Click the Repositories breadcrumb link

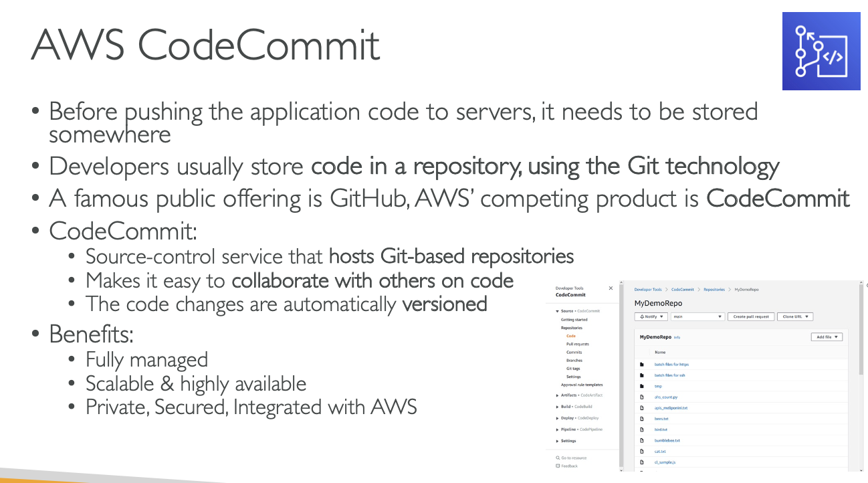pos(714,290)
